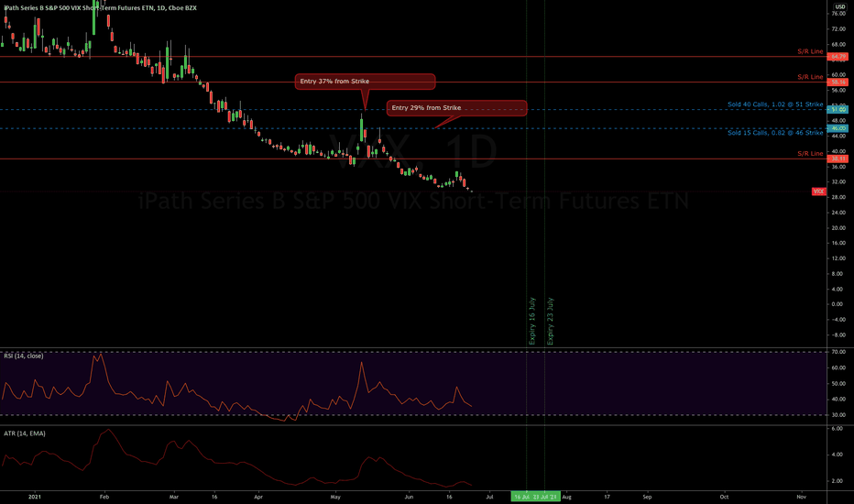This screenshot has height=504, width=854.
Task: Select the 58.16 price label tag
Action: pos(838,82)
